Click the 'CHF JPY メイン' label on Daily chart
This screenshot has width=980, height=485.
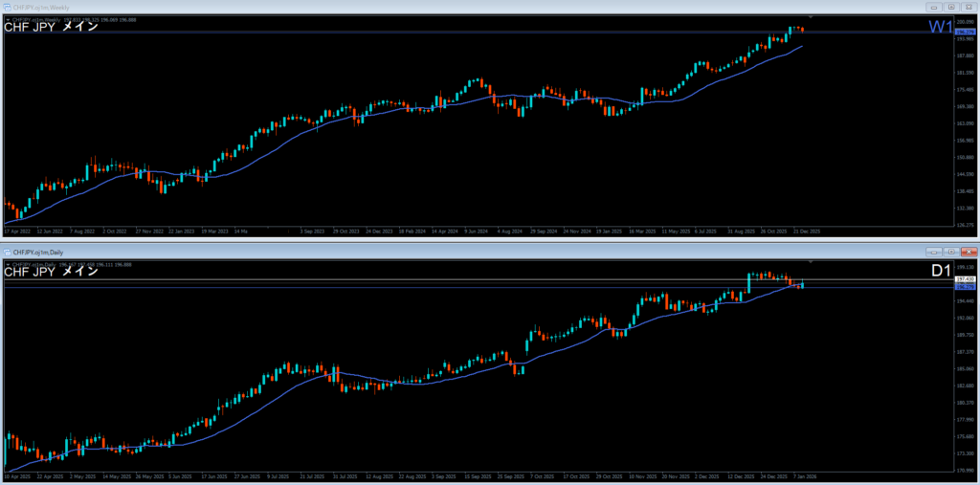52,272
